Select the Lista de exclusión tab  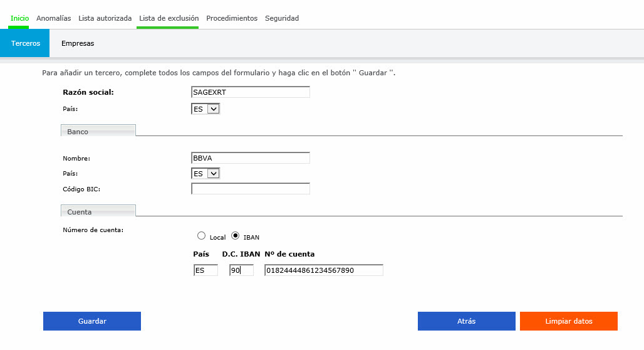coord(169,18)
